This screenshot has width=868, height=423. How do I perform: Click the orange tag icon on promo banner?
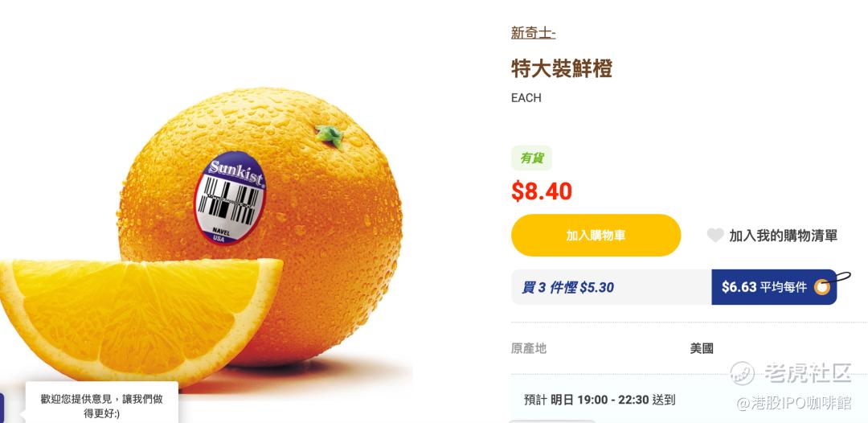[x=823, y=287]
